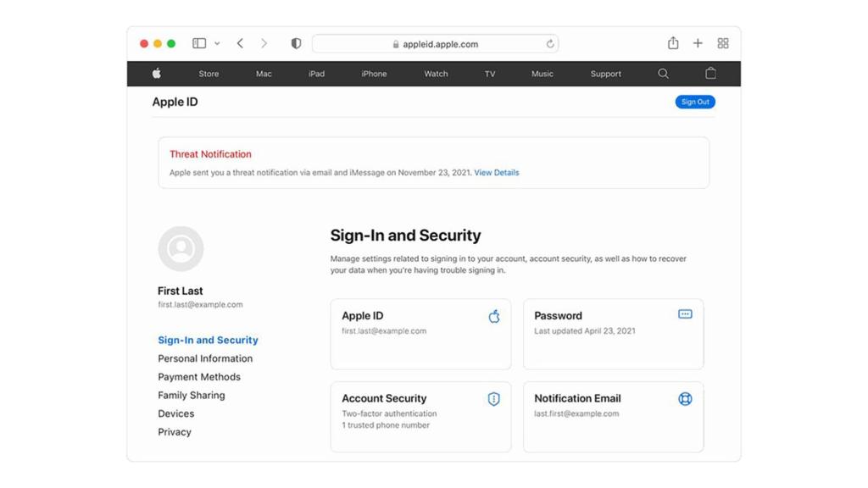
Task: Reload the page using the refresh icon
Action: pyautogui.click(x=550, y=44)
